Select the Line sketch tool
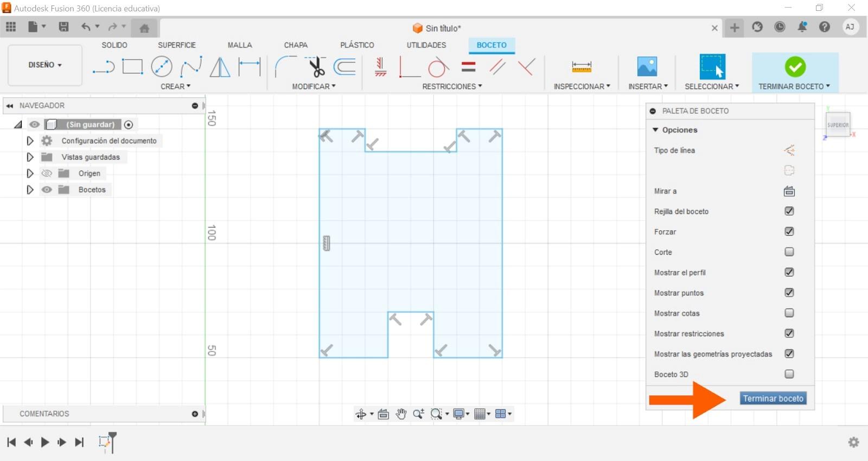 [x=104, y=67]
